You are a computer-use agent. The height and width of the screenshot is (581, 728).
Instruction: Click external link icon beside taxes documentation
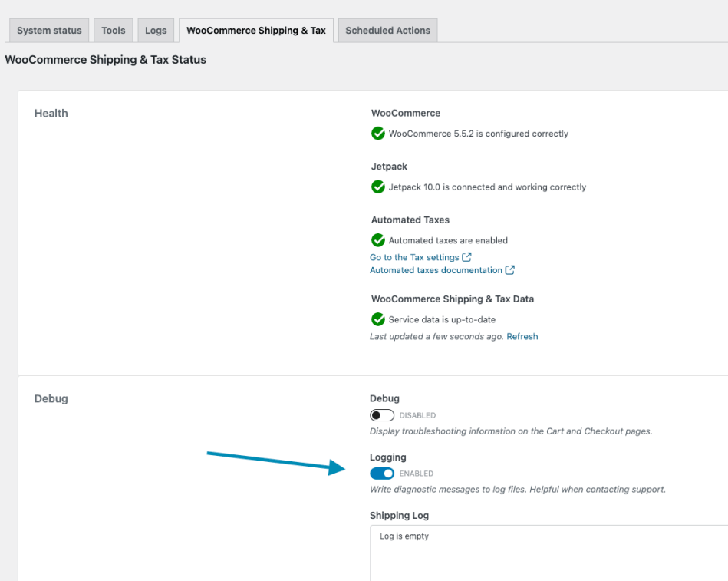click(x=510, y=270)
